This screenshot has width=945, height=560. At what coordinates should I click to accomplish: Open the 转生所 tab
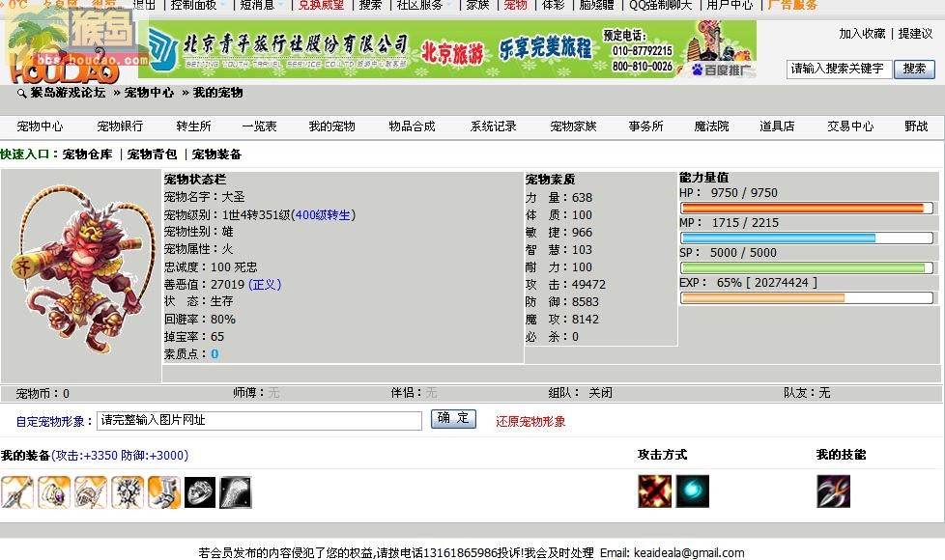coord(193,126)
